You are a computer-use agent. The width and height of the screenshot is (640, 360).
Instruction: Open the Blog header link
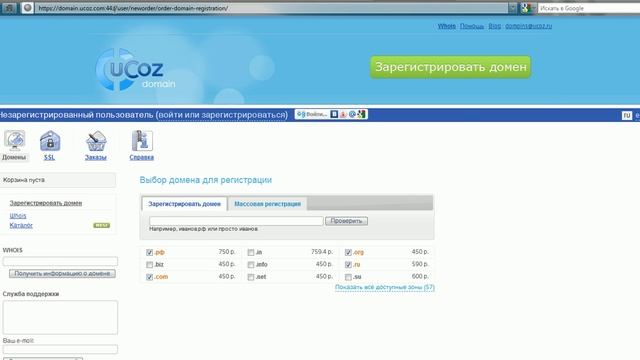(494, 26)
